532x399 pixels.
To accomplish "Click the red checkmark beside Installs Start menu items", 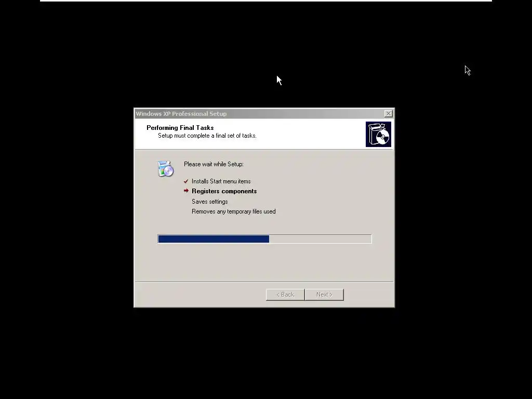I will [x=186, y=181].
